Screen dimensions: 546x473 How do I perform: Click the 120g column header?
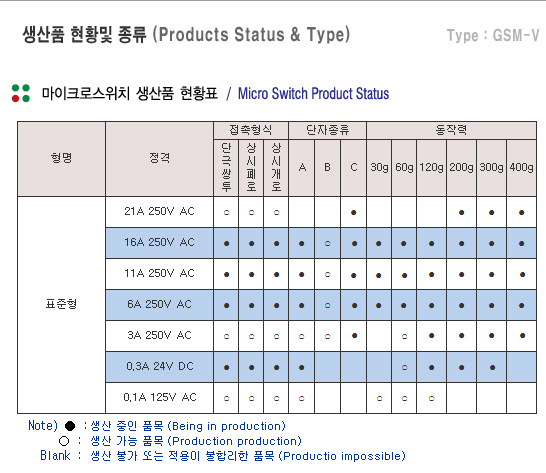[x=431, y=168]
